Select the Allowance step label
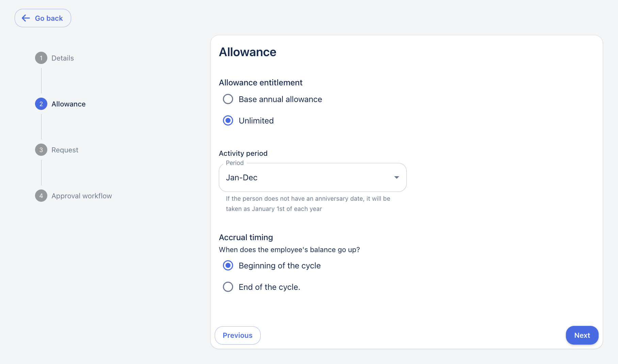Screen dimensions: 618x364 (x=68, y=104)
